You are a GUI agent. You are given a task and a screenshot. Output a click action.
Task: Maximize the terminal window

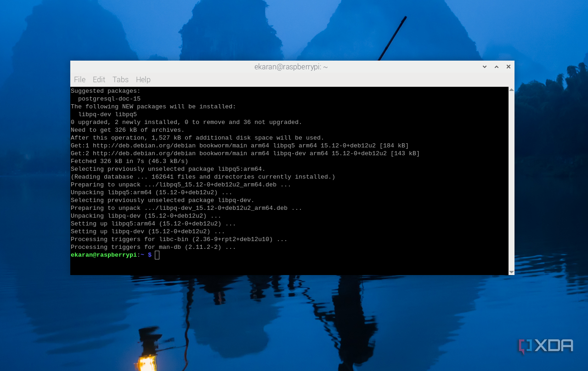497,67
